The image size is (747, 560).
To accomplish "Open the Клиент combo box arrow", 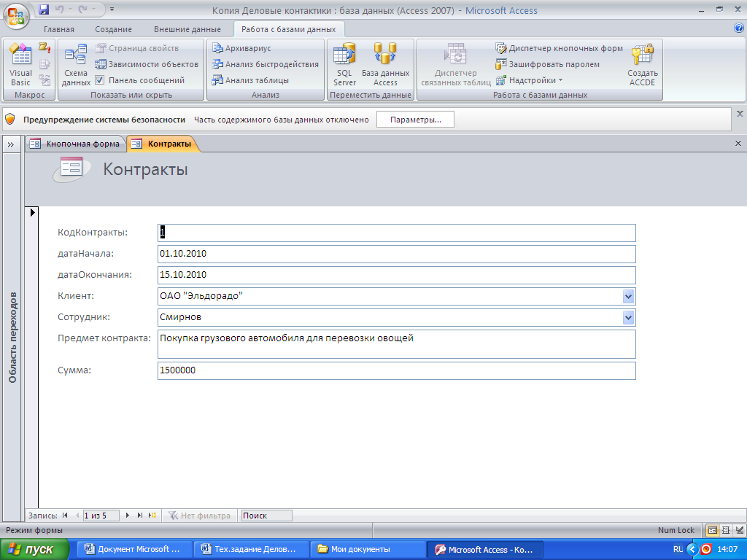I will point(628,297).
